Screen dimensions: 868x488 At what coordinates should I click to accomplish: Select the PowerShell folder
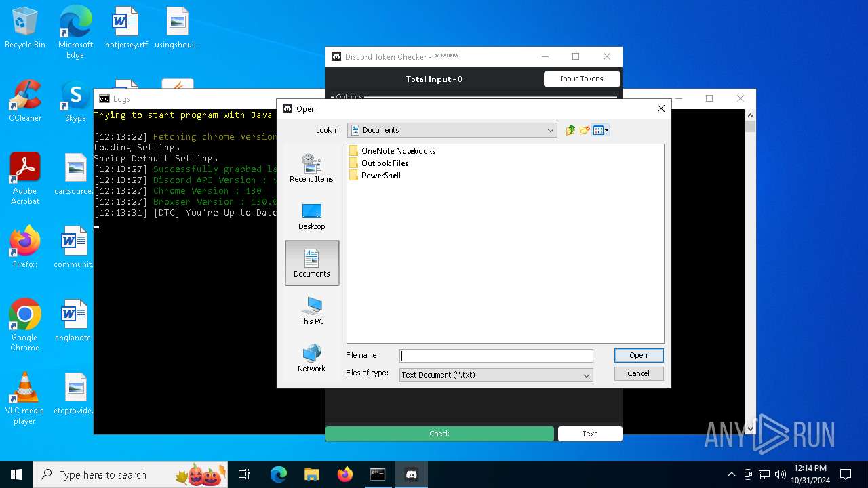(374, 176)
